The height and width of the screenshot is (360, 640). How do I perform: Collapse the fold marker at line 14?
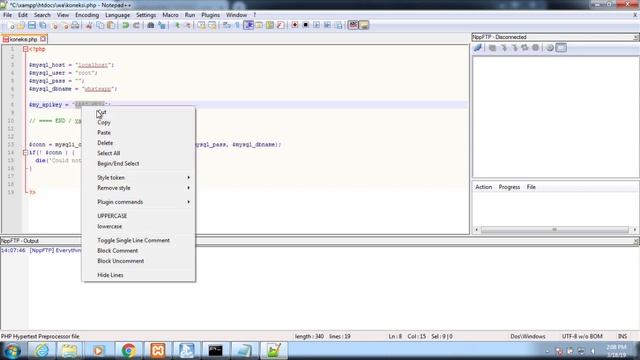25,153
